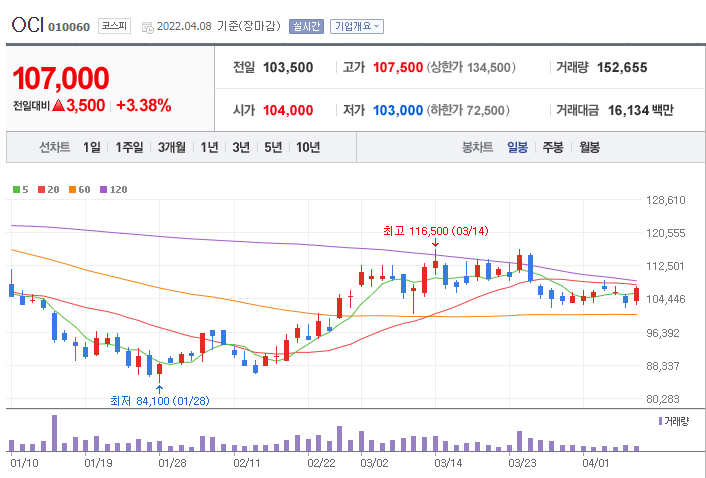Image resolution: width=706 pixels, height=478 pixels.
Task: Select the 1일 line chart tab
Action: pos(91,147)
